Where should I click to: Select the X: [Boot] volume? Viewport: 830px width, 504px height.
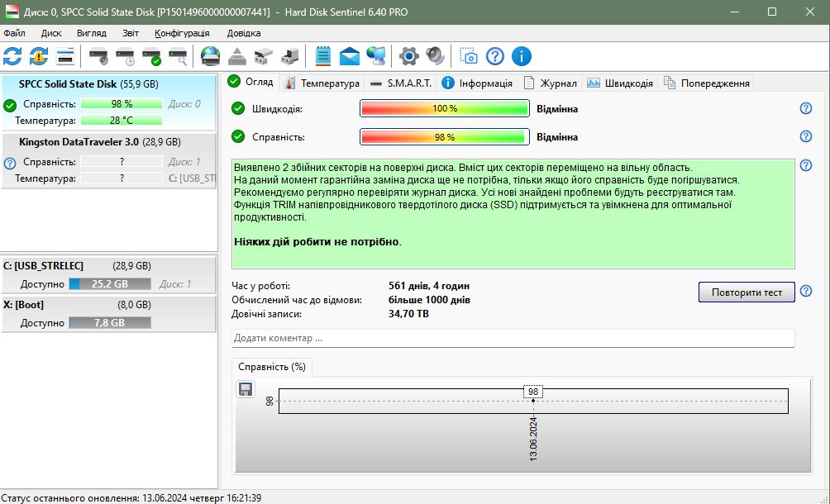pos(108,314)
